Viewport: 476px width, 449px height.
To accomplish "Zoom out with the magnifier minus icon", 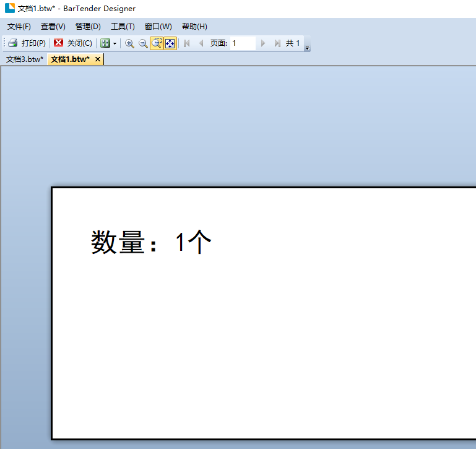I will coord(143,43).
